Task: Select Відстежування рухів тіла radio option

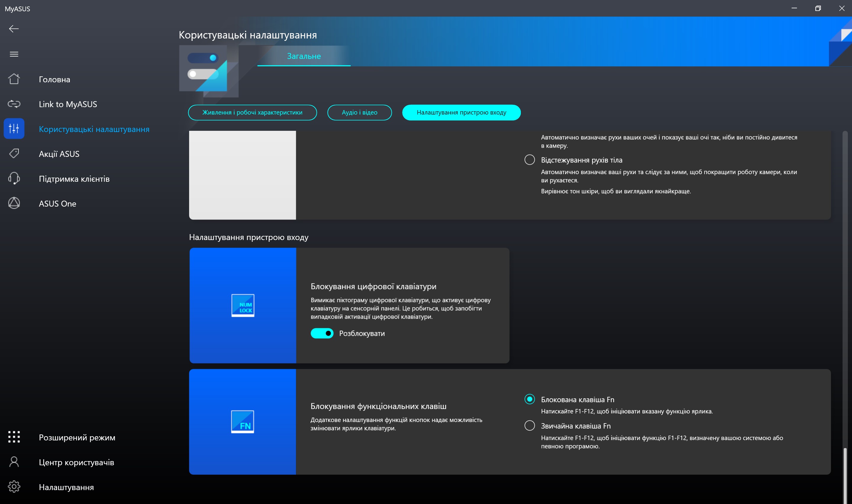Action: pyautogui.click(x=529, y=160)
